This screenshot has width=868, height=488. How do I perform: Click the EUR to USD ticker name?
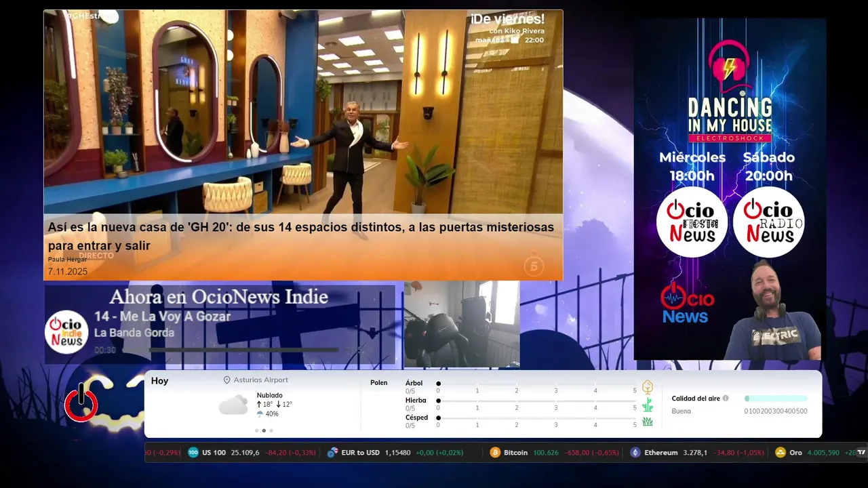(x=360, y=452)
